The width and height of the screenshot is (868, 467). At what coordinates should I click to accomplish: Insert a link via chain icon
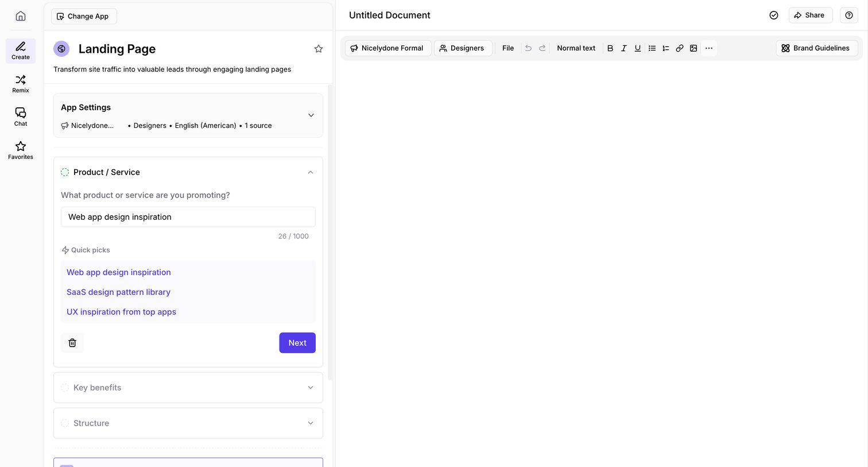pyautogui.click(x=680, y=48)
